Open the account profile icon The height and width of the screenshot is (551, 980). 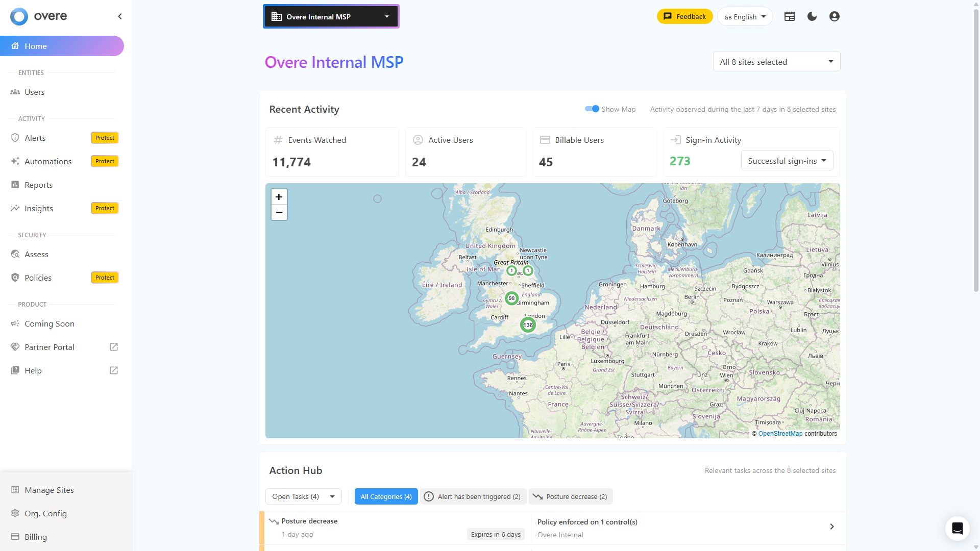point(834,16)
